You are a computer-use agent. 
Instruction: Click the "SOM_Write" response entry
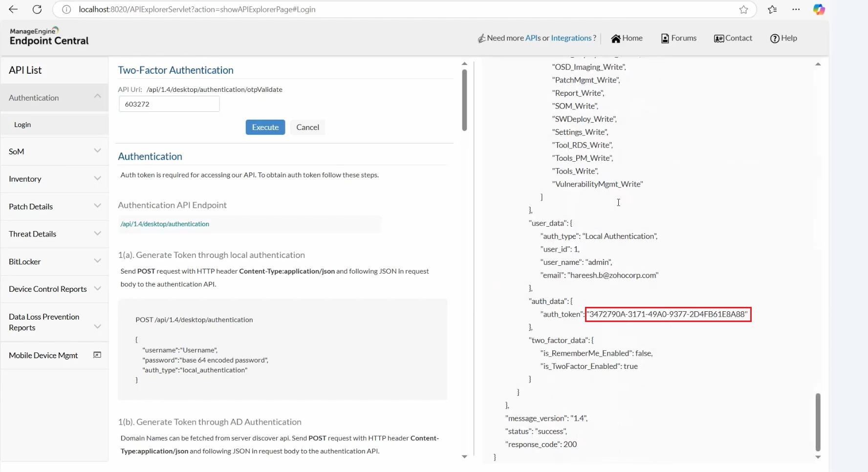point(575,106)
